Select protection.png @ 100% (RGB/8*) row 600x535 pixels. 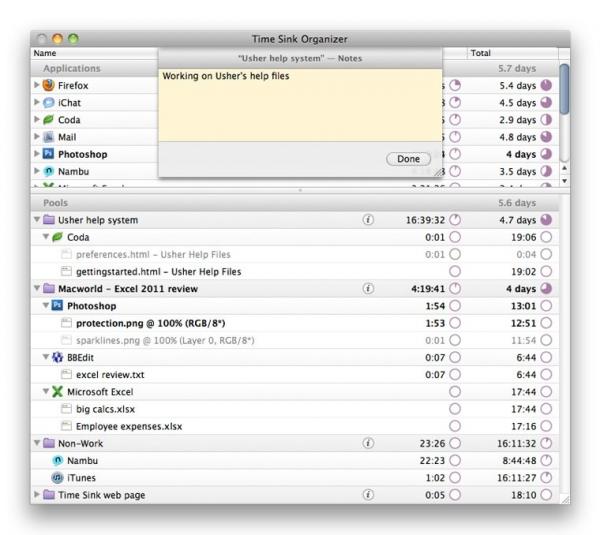pyautogui.click(x=295, y=323)
